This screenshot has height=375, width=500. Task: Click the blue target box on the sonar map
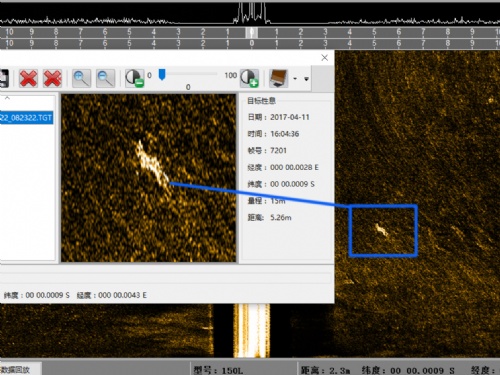(x=383, y=231)
